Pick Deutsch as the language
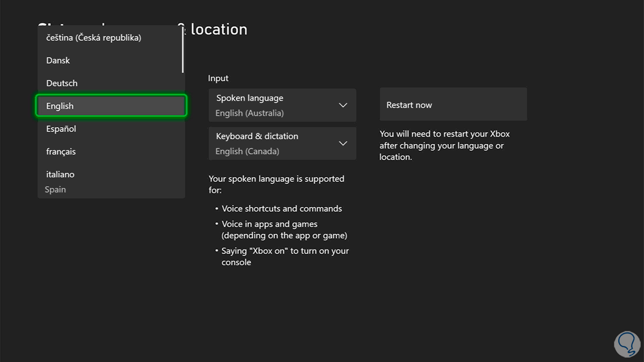 pos(62,83)
